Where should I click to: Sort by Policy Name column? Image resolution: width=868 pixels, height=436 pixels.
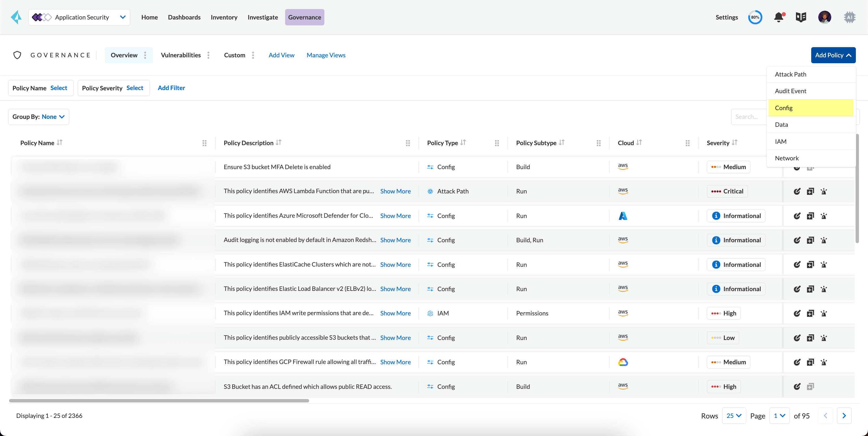(60, 142)
